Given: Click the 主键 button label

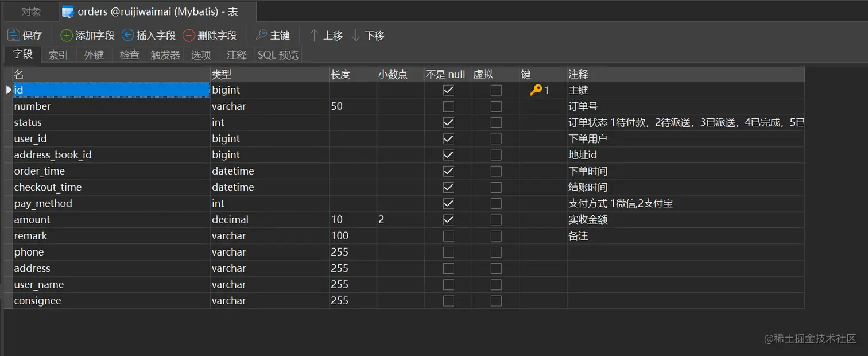Looking at the screenshot, I should [280, 35].
